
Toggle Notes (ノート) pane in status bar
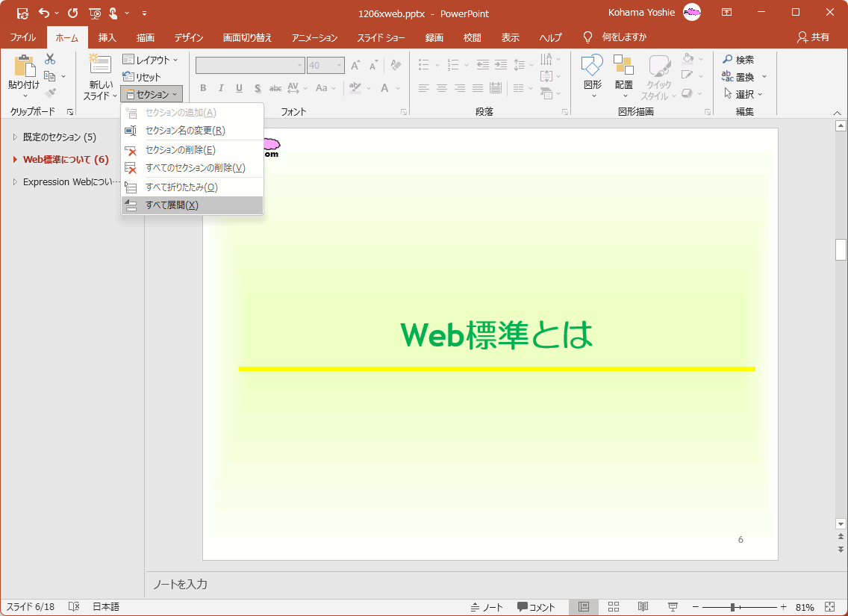coord(487,607)
